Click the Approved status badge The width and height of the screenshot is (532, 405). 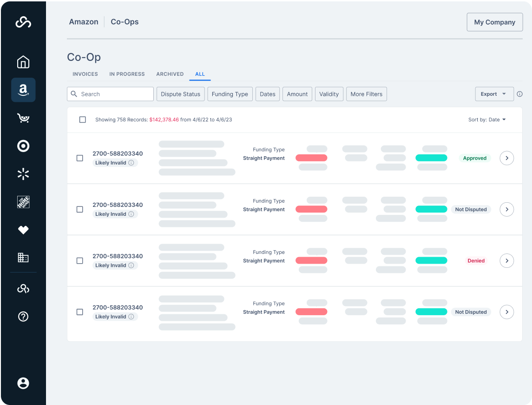[474, 158]
